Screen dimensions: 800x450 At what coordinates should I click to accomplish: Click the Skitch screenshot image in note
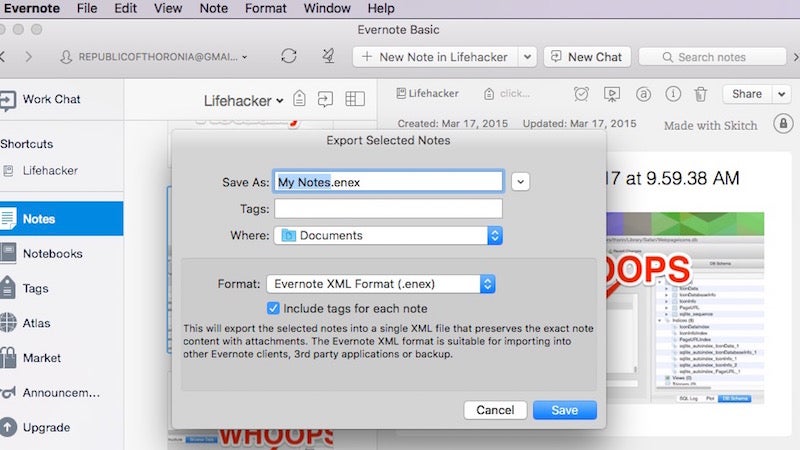[x=685, y=308]
